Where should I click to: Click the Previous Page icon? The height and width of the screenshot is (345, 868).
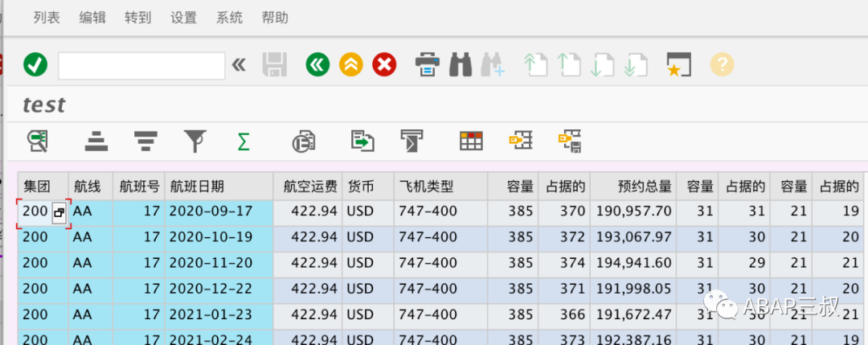tap(569, 65)
